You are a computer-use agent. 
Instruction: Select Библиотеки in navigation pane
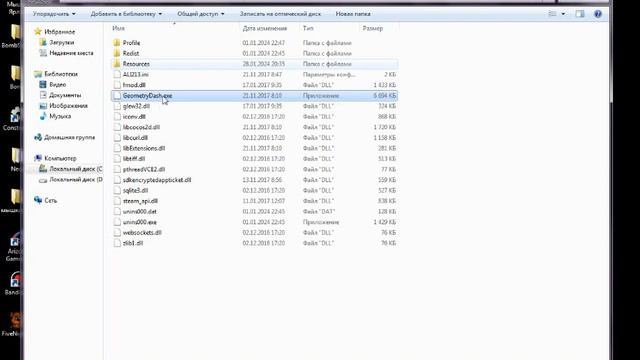61,74
